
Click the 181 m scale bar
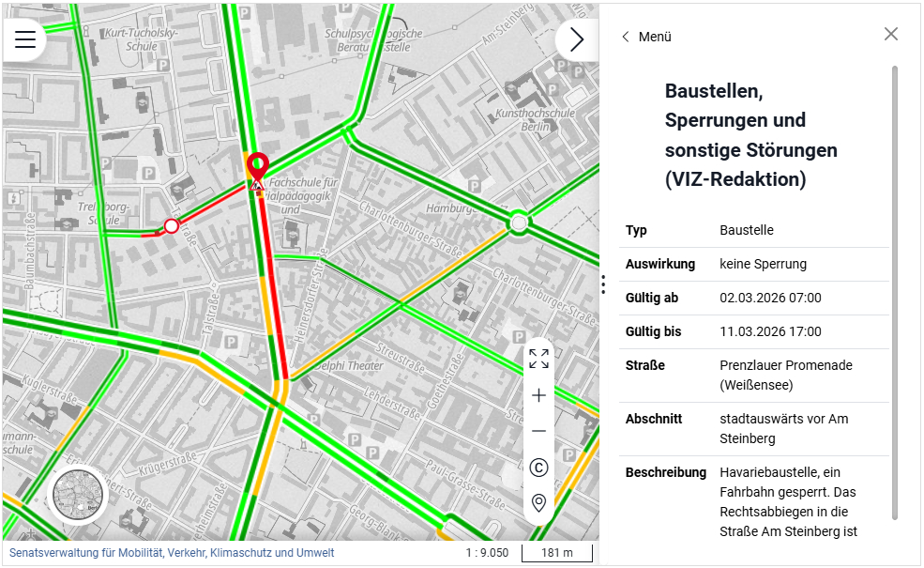pyautogui.click(x=557, y=553)
